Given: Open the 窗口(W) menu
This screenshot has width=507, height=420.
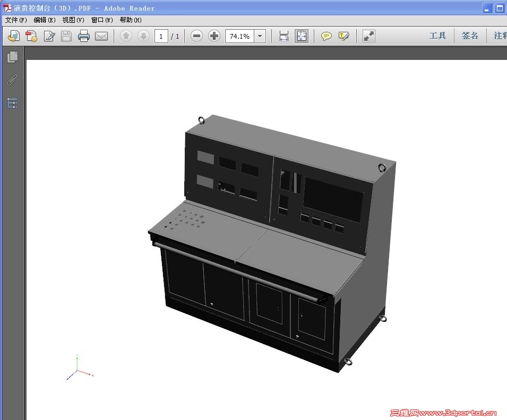Looking at the screenshot, I should (102, 20).
